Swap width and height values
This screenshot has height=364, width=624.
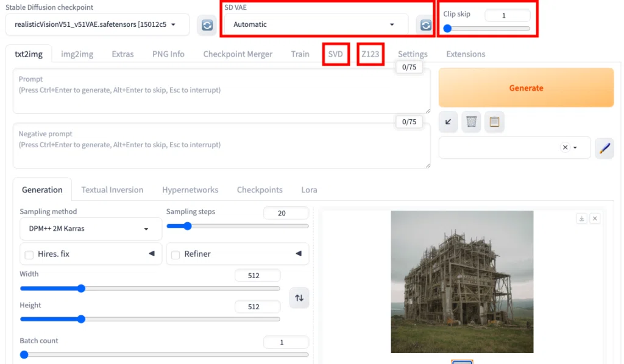(299, 298)
